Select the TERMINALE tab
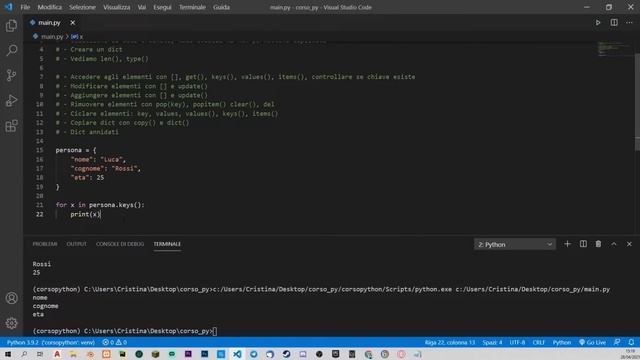Image resolution: width=640 pixels, height=360 pixels. coord(167,244)
